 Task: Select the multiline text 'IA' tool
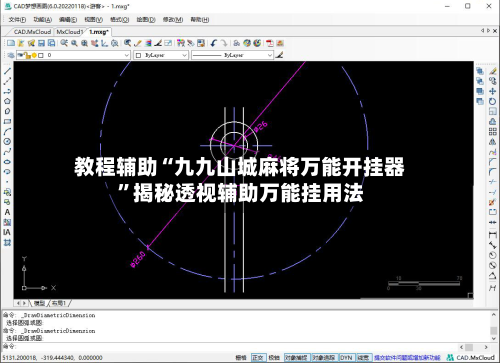(x=7, y=232)
